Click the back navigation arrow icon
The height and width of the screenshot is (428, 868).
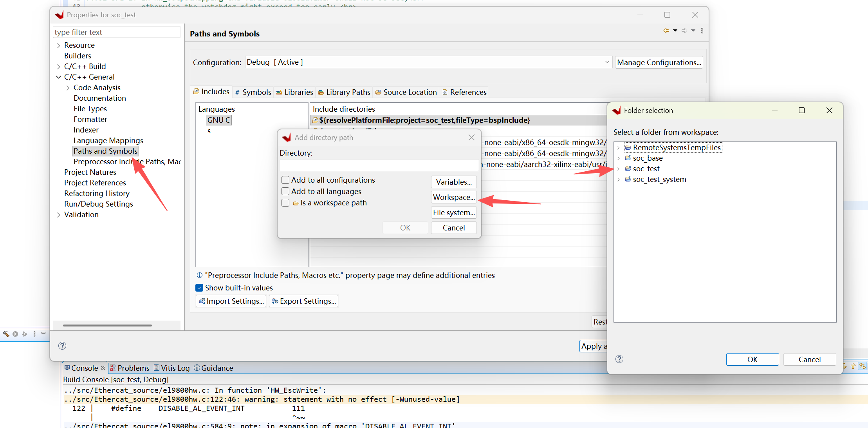(x=666, y=31)
